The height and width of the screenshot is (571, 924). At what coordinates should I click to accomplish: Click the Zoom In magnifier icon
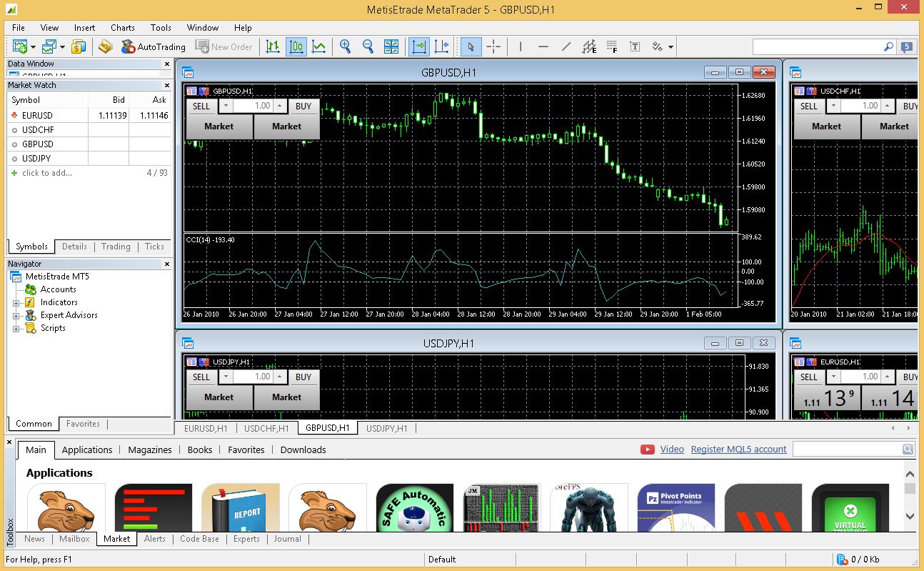346,46
